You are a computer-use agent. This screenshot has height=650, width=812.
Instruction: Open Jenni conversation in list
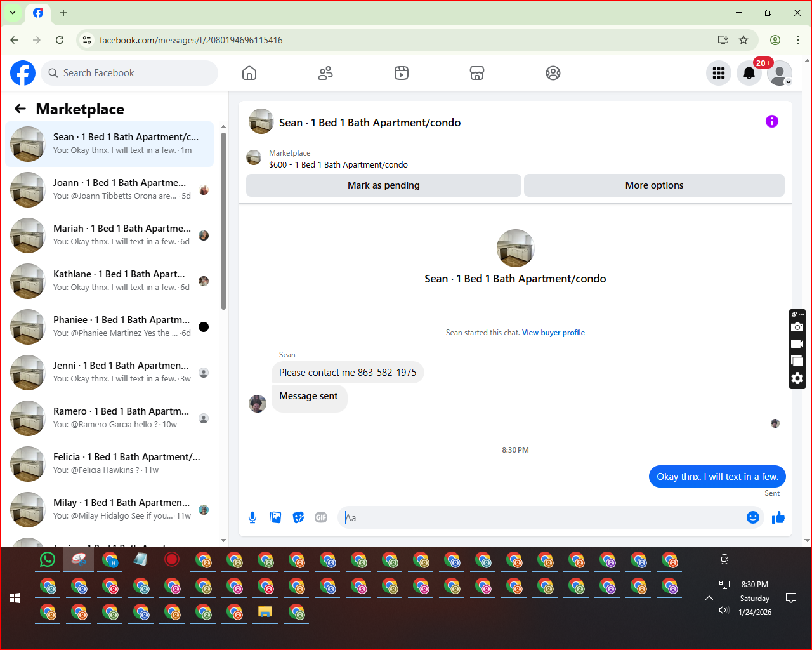click(x=109, y=373)
